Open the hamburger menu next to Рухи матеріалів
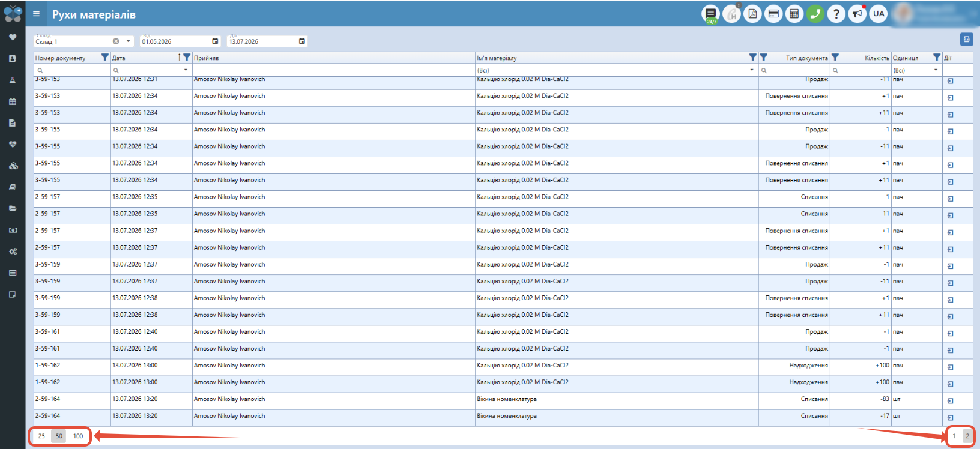980x449 pixels. 36,14
